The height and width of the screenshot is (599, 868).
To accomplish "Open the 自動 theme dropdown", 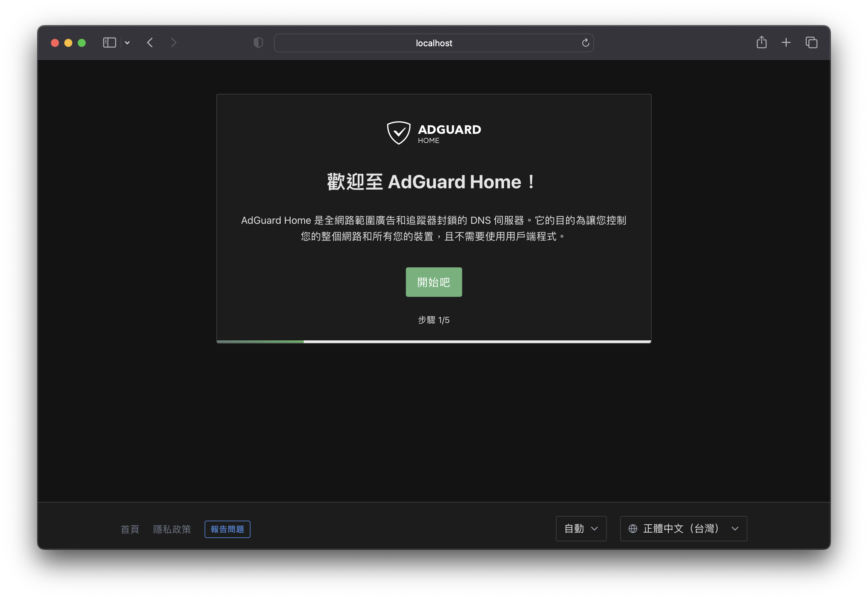I will [581, 528].
